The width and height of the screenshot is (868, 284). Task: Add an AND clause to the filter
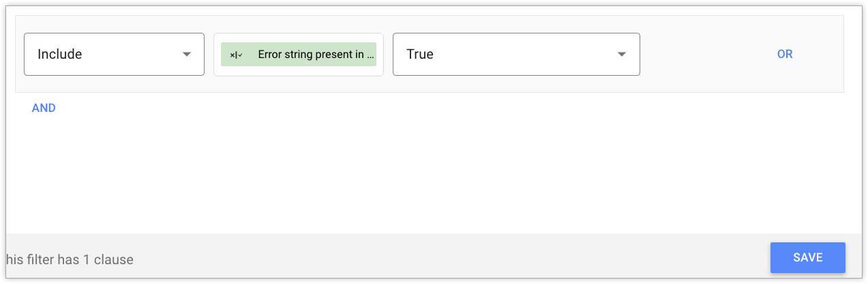click(x=44, y=108)
